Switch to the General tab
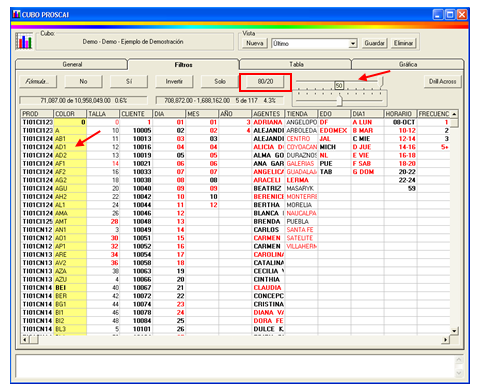This screenshot has width=483, height=392. (x=72, y=64)
